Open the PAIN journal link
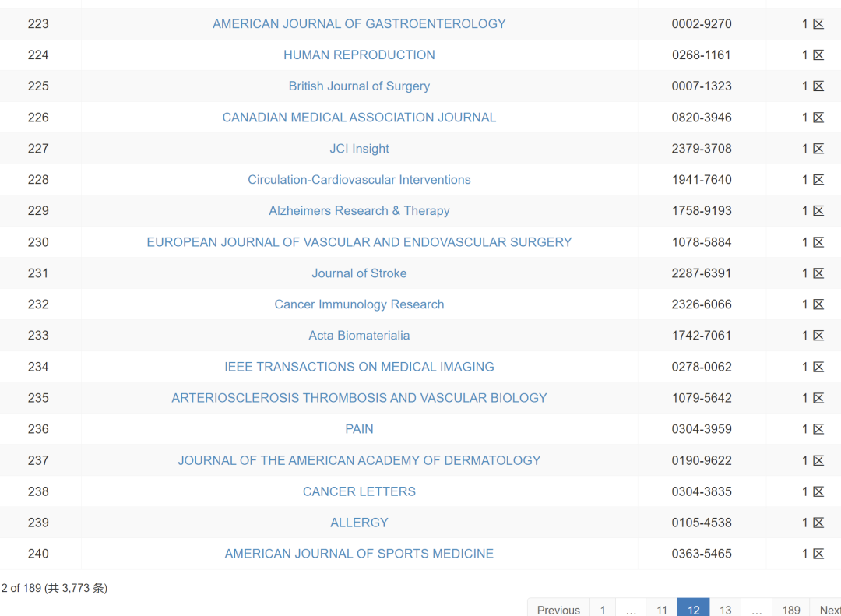The image size is (841, 616). pos(359,429)
